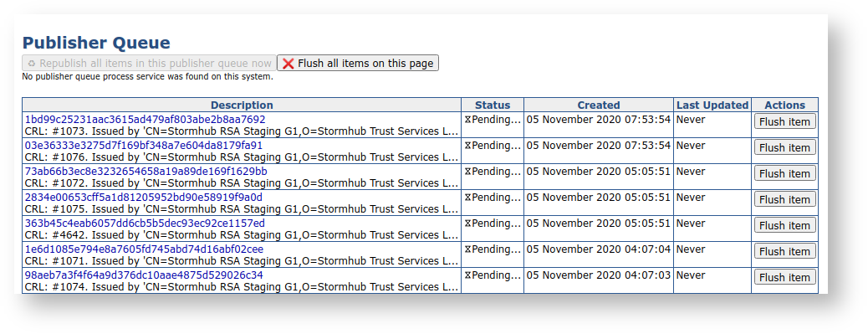The height and width of the screenshot is (334, 868).
Task: Open queue entry 1e6d1085e794e8a7605fd745abd74d16abf02cee
Action: (x=145, y=249)
